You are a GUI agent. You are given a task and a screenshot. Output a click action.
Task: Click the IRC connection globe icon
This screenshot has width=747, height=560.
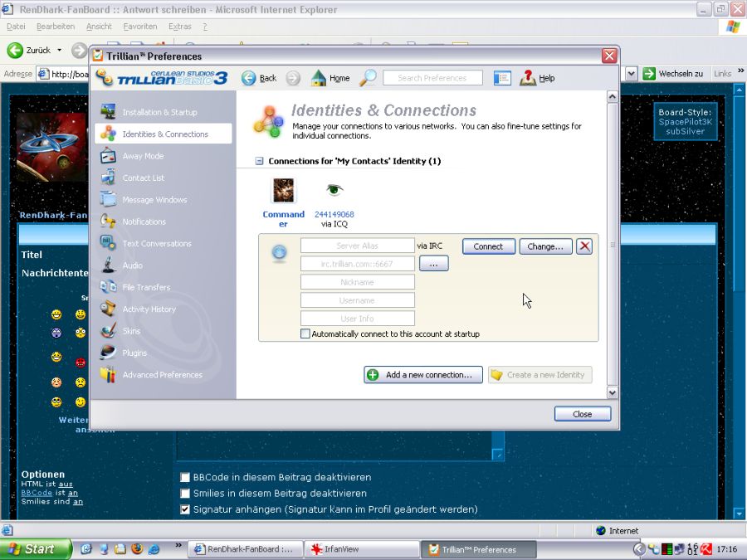279,252
